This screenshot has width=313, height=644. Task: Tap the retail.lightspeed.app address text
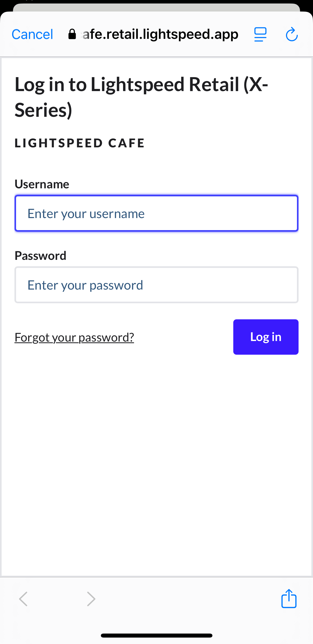[161, 34]
